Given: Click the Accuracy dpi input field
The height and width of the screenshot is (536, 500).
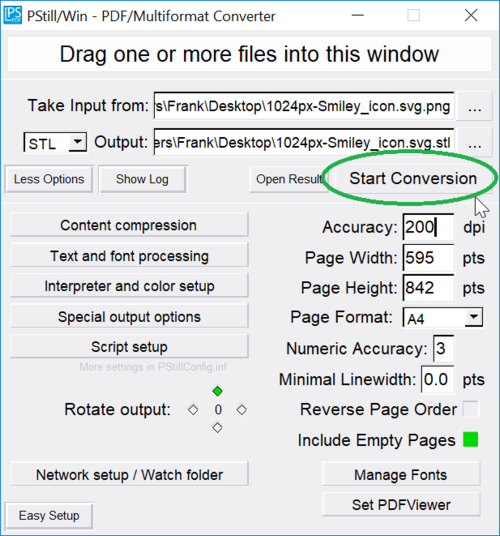Looking at the screenshot, I should pos(428,227).
